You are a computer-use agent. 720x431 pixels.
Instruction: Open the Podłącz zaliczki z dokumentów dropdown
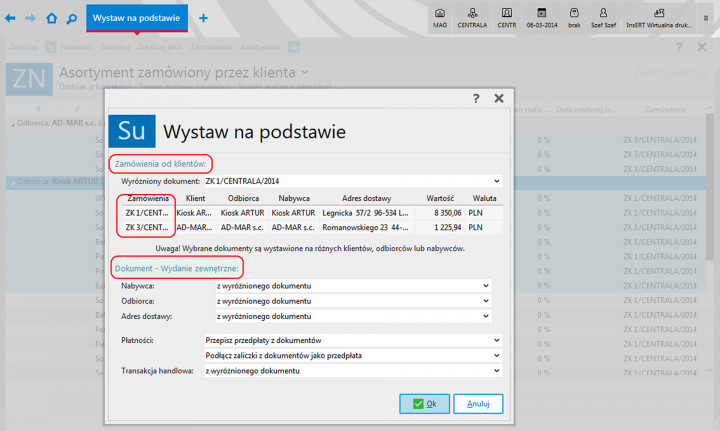353,355
